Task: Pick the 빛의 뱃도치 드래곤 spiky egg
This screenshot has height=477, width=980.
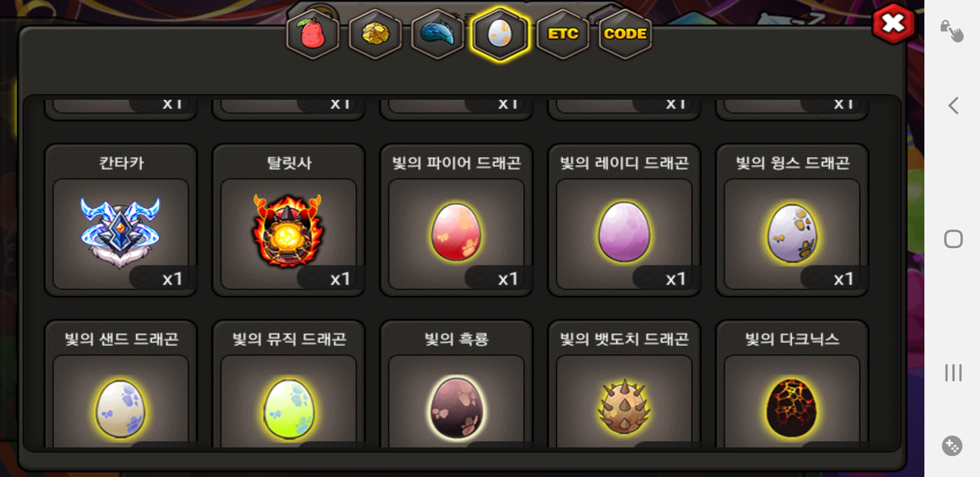Action: (624, 384)
